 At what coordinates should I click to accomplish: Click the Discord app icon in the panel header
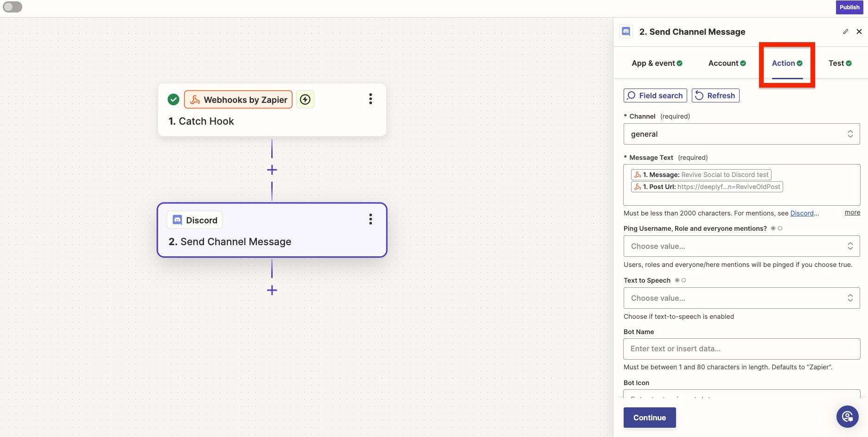tap(626, 32)
